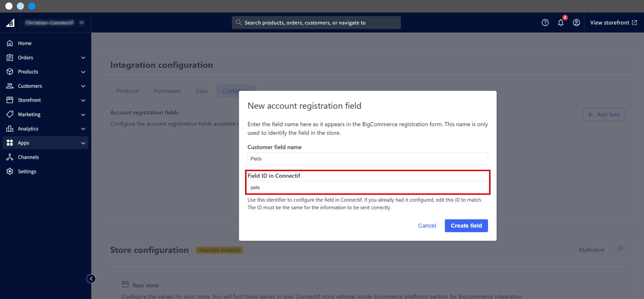Open the help question mark icon

545,23
